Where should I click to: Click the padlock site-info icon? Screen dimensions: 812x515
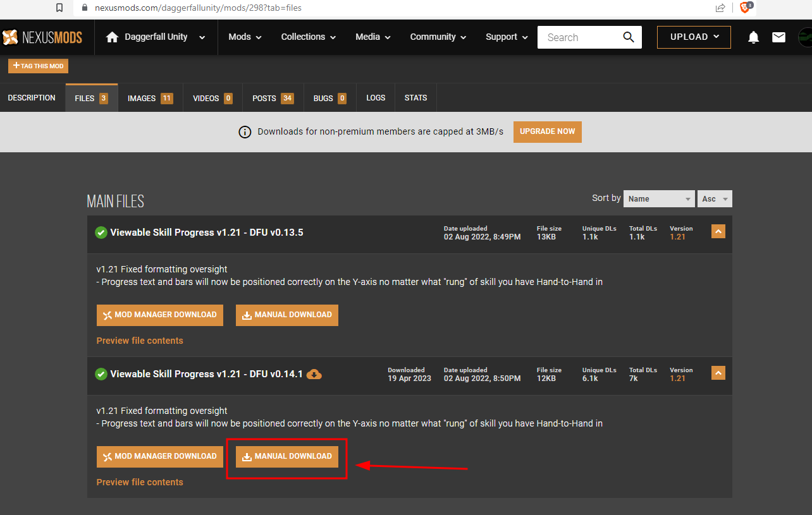[84, 8]
